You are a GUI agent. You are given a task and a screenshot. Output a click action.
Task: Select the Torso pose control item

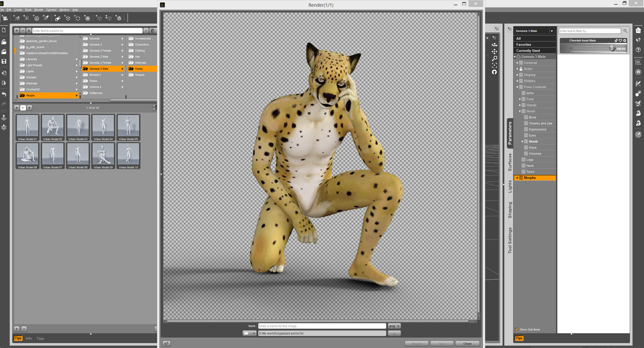pos(530,172)
